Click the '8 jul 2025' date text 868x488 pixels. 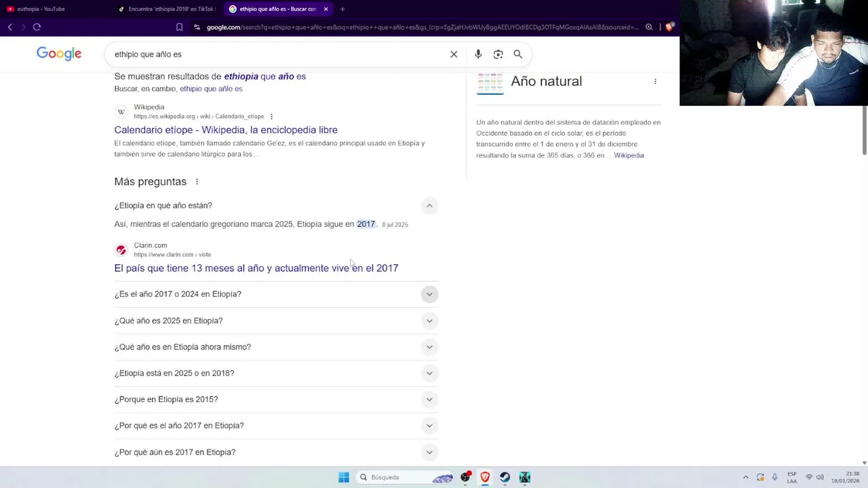click(x=395, y=225)
